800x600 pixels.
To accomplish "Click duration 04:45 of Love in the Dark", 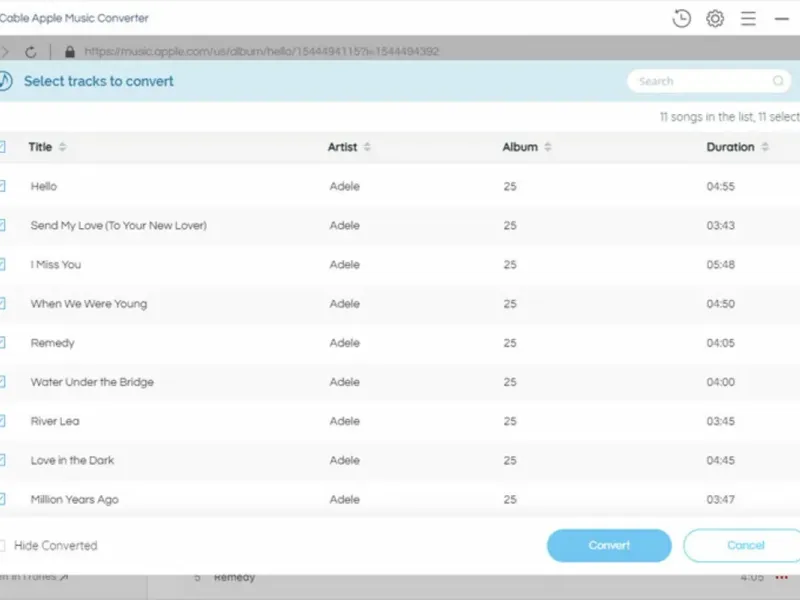I will [720, 460].
